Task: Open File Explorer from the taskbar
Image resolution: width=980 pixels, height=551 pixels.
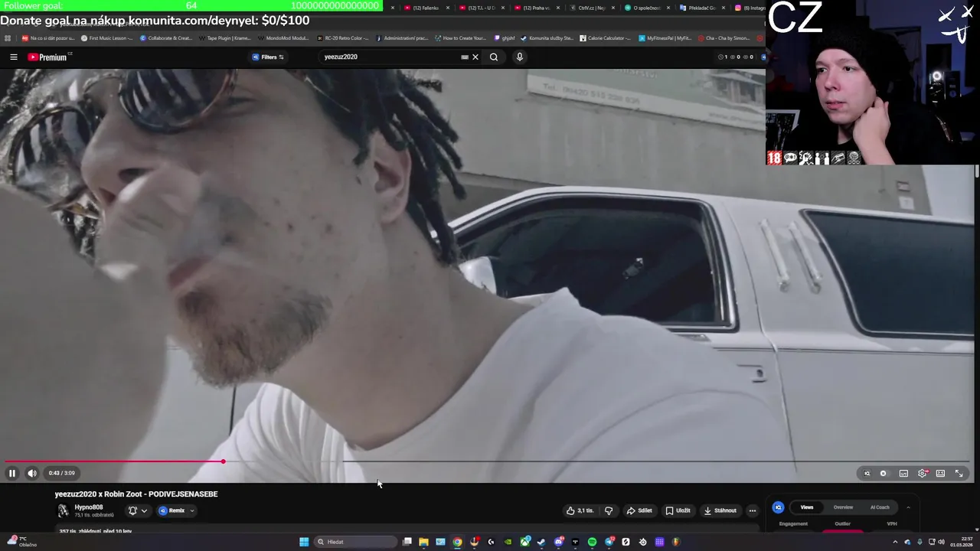Action: pyautogui.click(x=423, y=542)
